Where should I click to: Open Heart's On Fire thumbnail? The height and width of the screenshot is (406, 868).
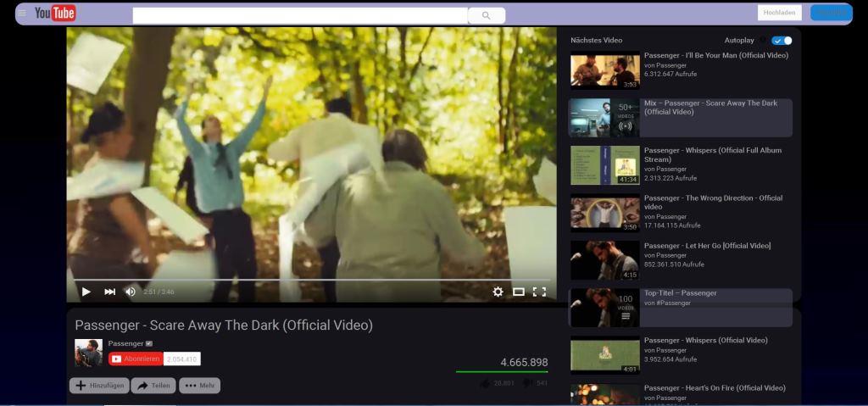[x=605, y=394]
